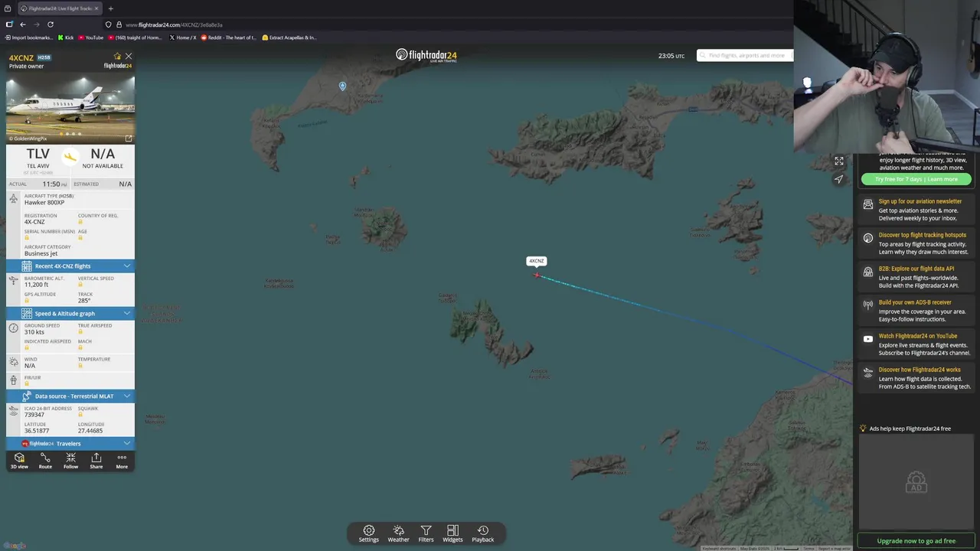
Task: Open the Filters panel
Action: (426, 533)
